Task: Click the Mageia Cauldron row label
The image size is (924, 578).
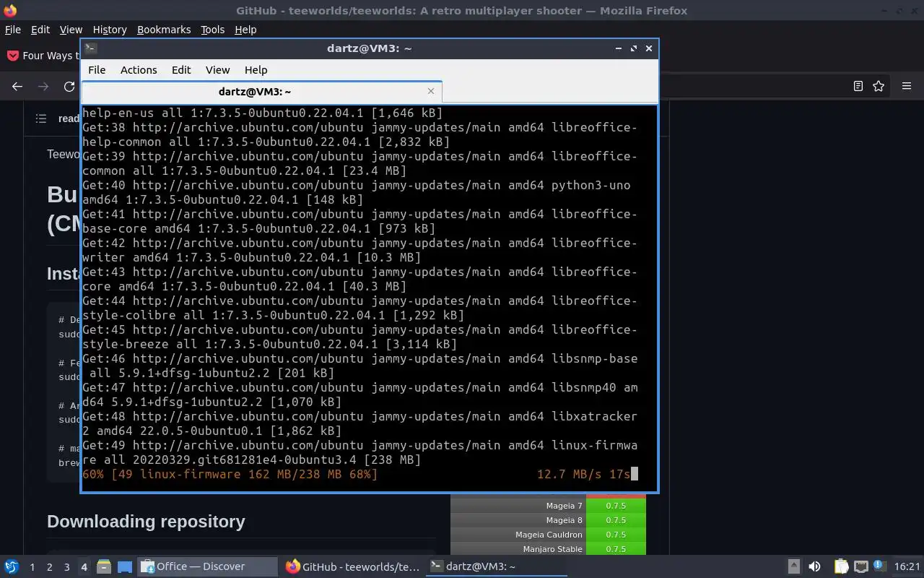Action: coord(549,535)
